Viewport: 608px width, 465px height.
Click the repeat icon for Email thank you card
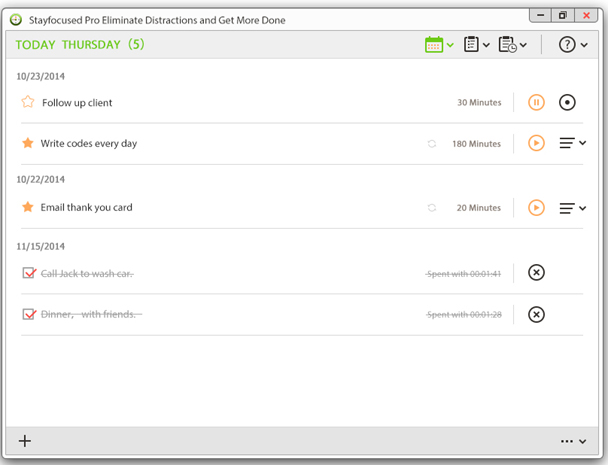click(x=432, y=208)
